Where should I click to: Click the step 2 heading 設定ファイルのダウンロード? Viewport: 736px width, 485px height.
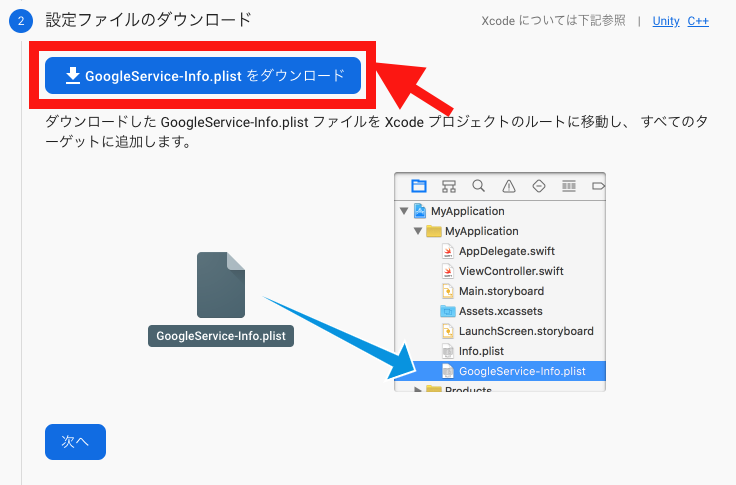point(149,20)
